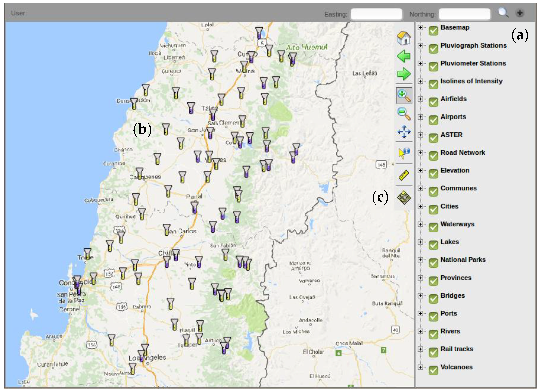Screen dimensions: 540x392
Task: Select the Airports layer label
Action: click(x=453, y=117)
